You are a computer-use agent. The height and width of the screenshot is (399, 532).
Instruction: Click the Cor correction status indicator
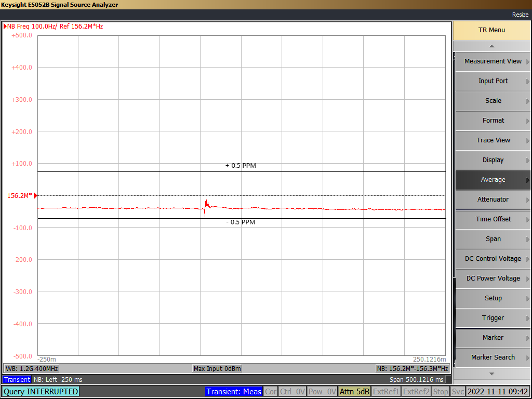point(271,391)
